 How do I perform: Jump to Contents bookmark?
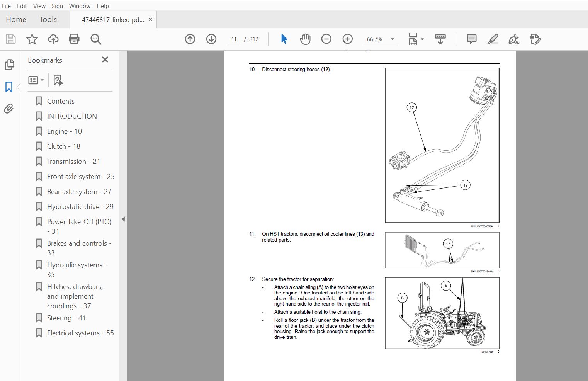click(x=61, y=101)
